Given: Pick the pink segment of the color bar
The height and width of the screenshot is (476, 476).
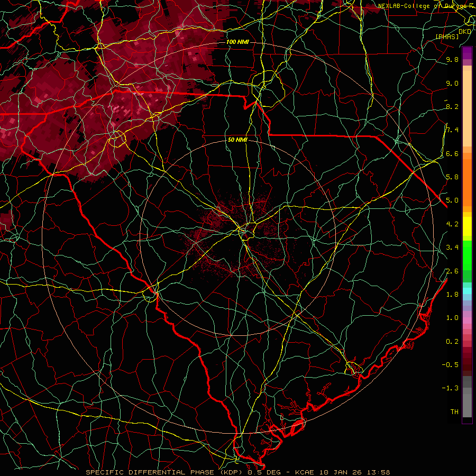Looking at the screenshot, I should pos(467,321).
